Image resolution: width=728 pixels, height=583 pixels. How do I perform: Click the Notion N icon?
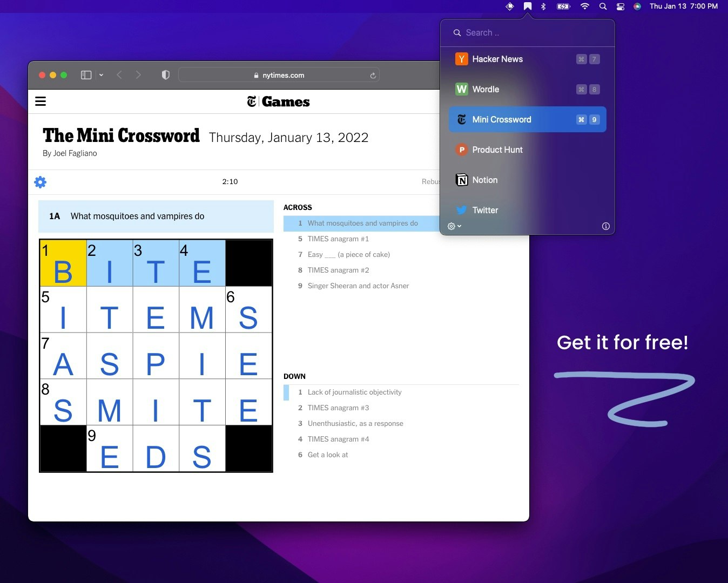(x=461, y=180)
